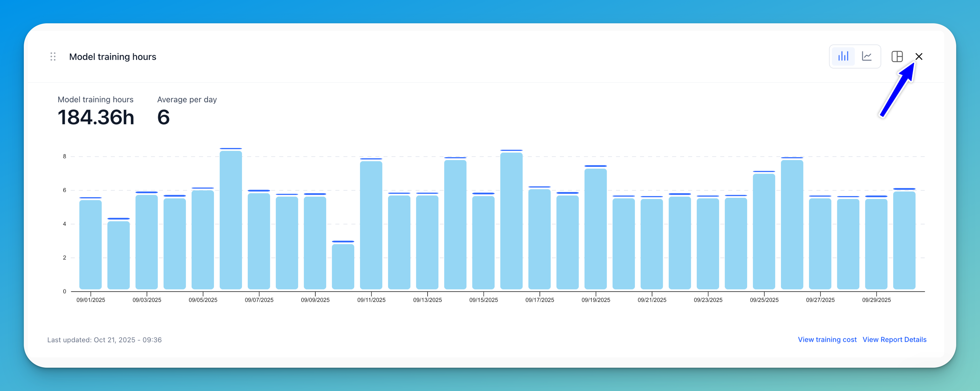Click the second bar for 09/02/2025

[118, 255]
